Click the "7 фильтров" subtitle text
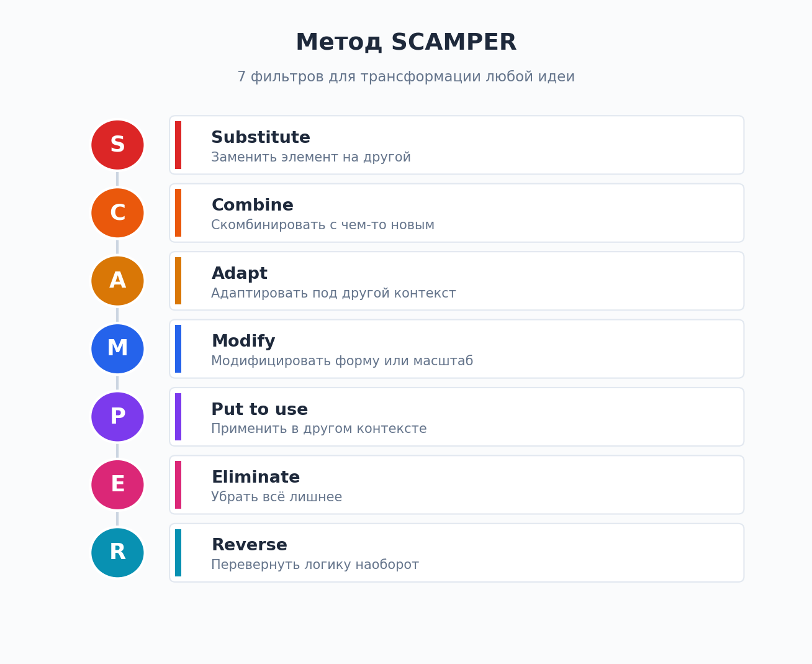 click(406, 77)
